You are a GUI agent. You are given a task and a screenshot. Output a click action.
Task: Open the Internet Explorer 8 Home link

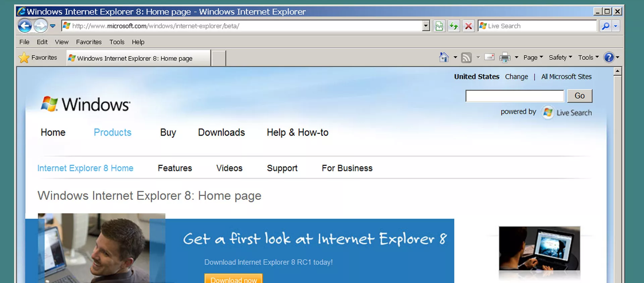[85, 168]
